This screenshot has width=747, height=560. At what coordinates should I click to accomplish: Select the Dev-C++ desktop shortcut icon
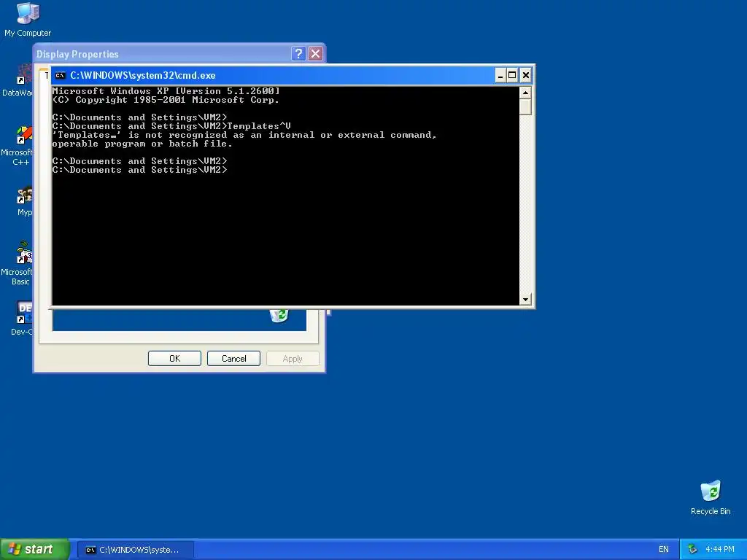22,318
